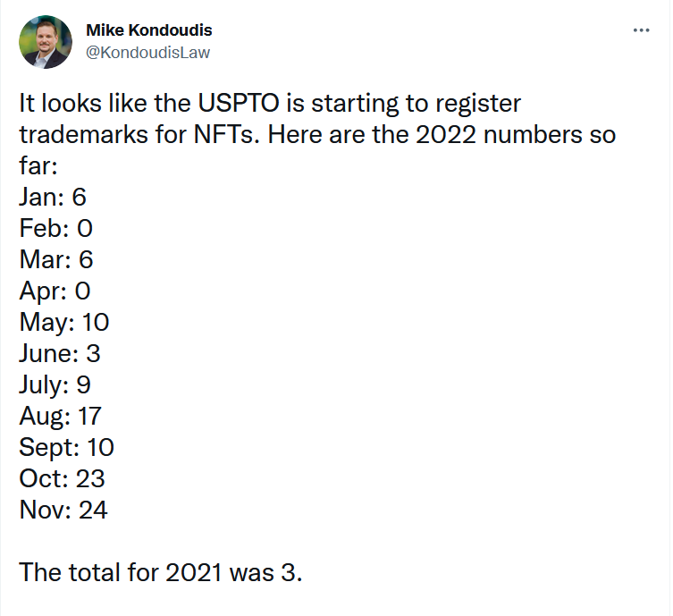673x616 pixels.
Task: Click the @KondoudisLaw handle
Action: 148,53
